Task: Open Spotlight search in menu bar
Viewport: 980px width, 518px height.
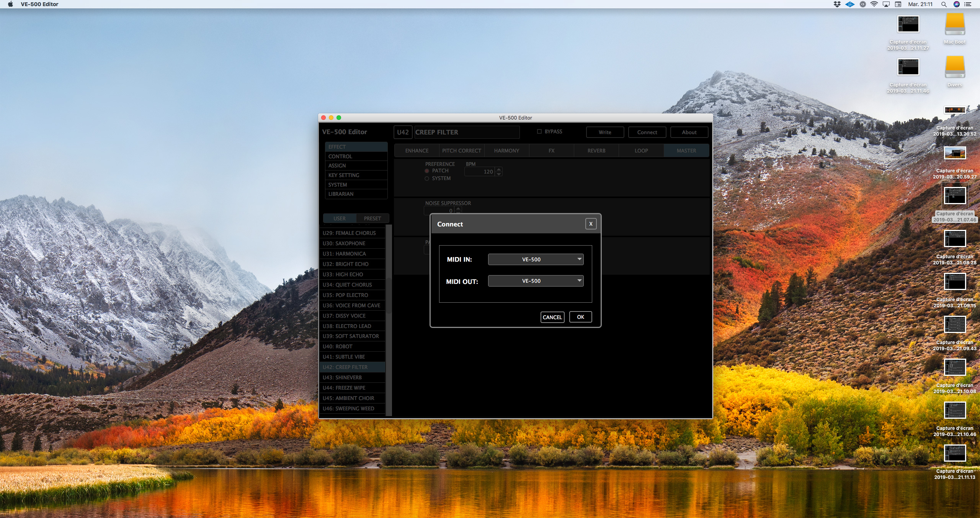Action: [944, 4]
